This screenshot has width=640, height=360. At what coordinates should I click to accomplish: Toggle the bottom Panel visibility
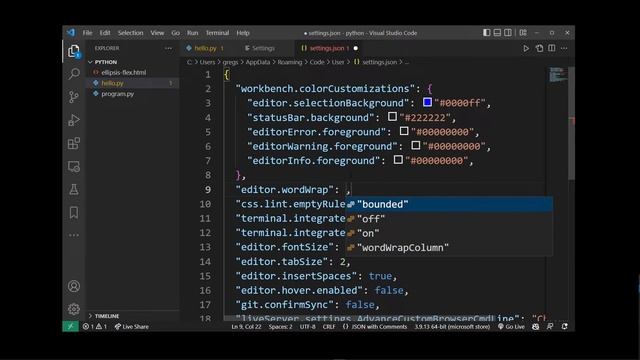[497, 33]
